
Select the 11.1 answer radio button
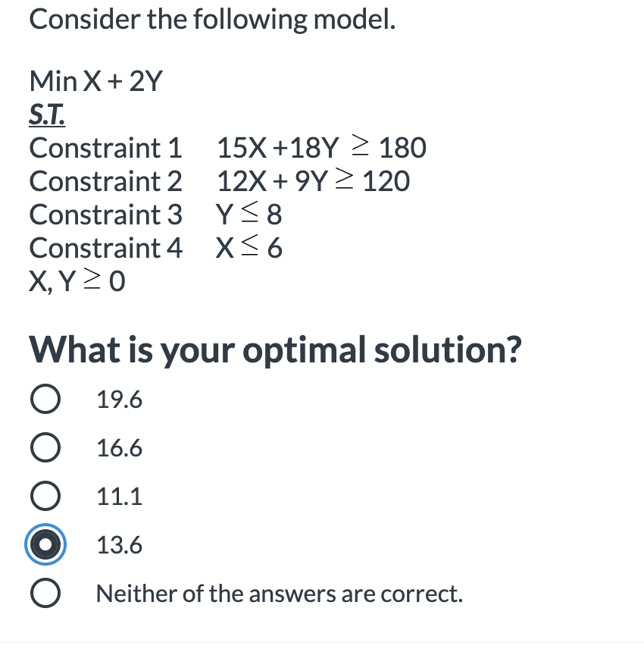click(45, 495)
